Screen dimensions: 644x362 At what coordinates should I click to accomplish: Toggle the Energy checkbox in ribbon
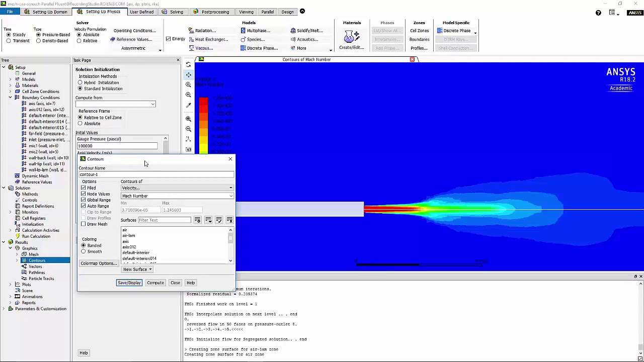[169, 39]
